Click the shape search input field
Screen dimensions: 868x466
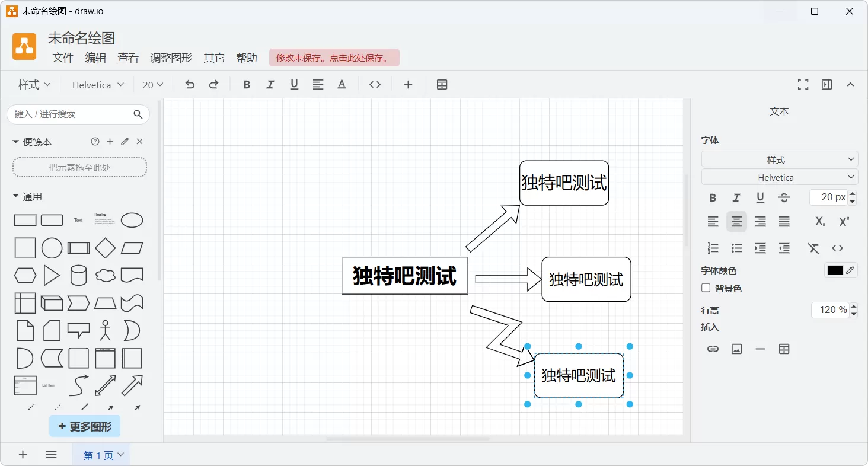pos(71,114)
